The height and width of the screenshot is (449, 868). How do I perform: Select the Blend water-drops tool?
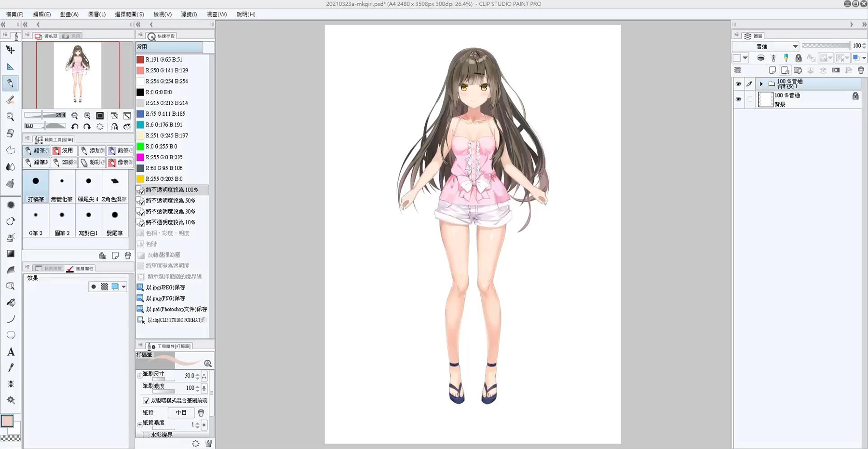[10, 167]
